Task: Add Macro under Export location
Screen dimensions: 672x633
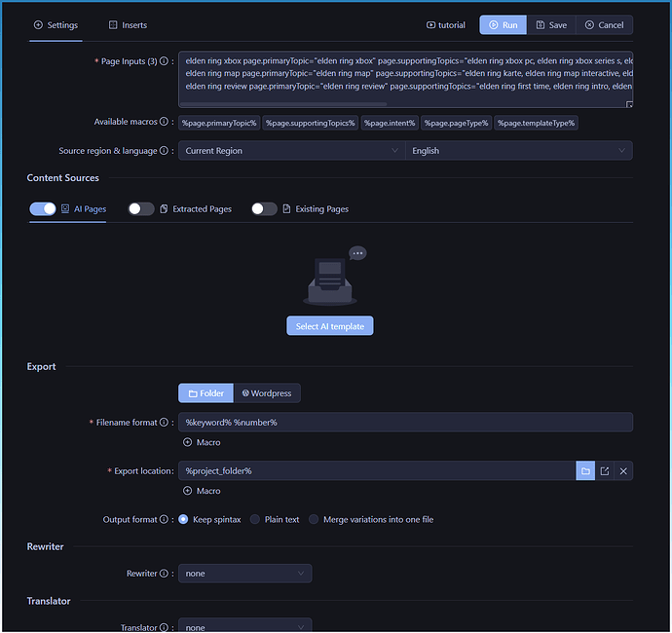Action: [x=202, y=491]
